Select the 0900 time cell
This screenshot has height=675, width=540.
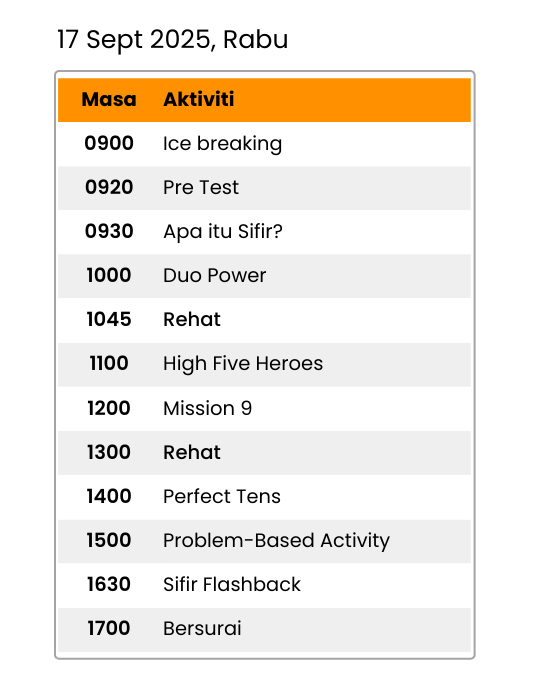pos(109,143)
